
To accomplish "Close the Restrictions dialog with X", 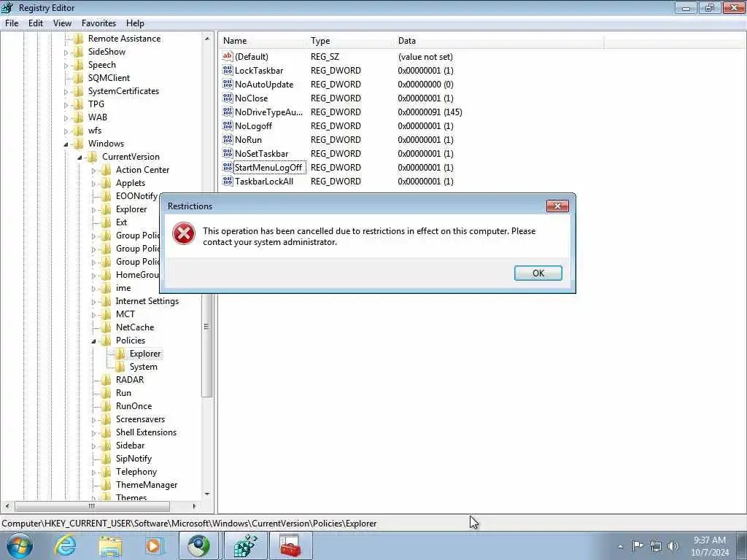I will (x=557, y=206).
